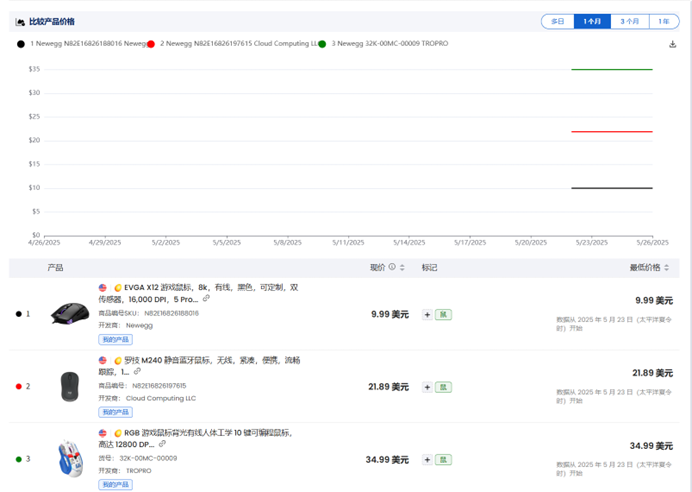
Task: Select SKU text N82E16826188016 in row 1
Action: pyautogui.click(x=171, y=313)
